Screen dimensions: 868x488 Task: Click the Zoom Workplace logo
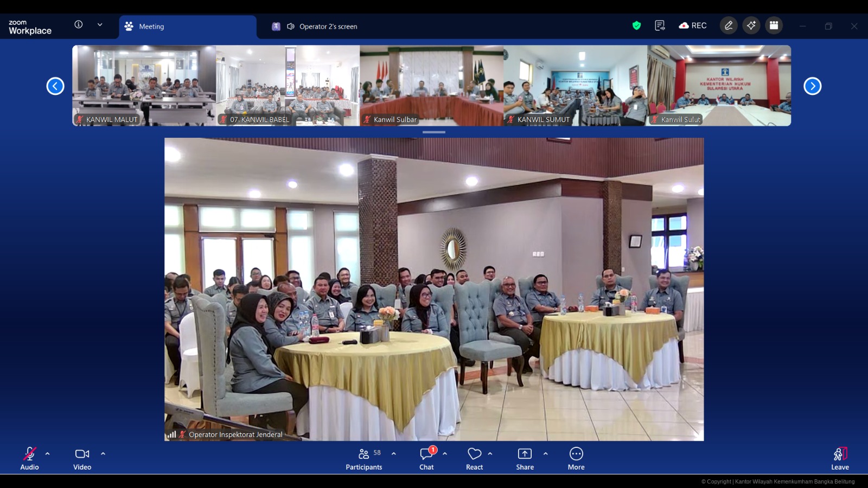click(30, 27)
